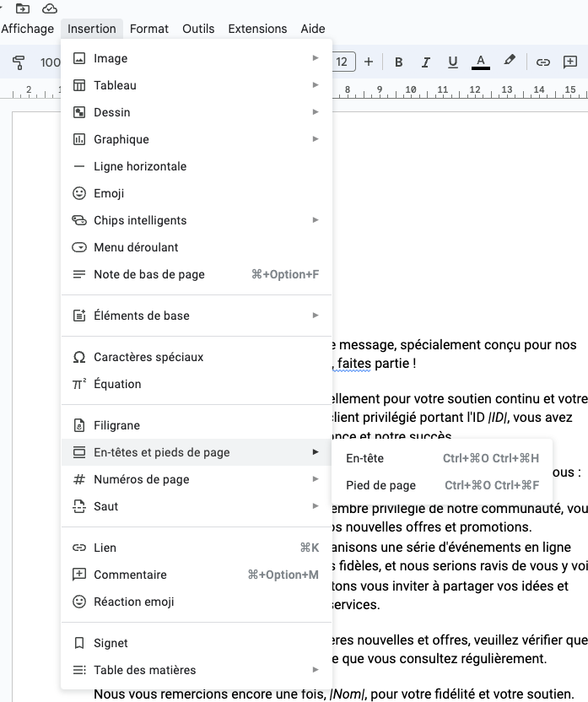Click the Menu déroulant icon

[x=79, y=247]
